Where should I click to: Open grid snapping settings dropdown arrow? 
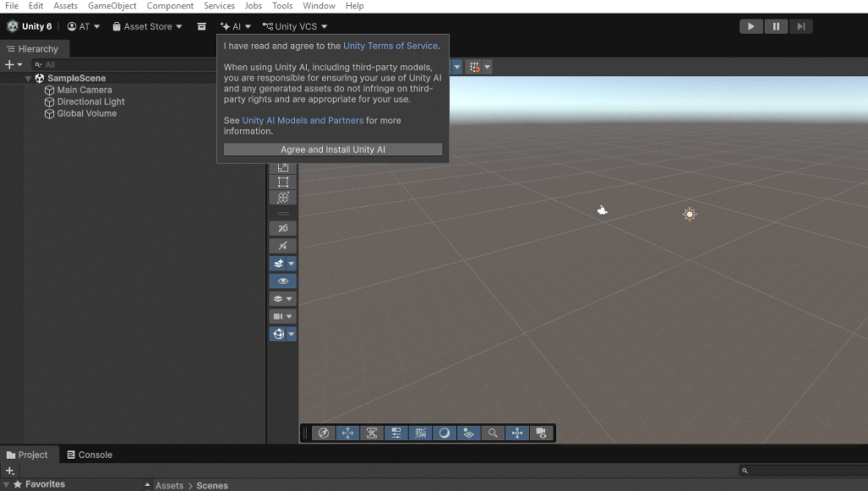coord(487,67)
